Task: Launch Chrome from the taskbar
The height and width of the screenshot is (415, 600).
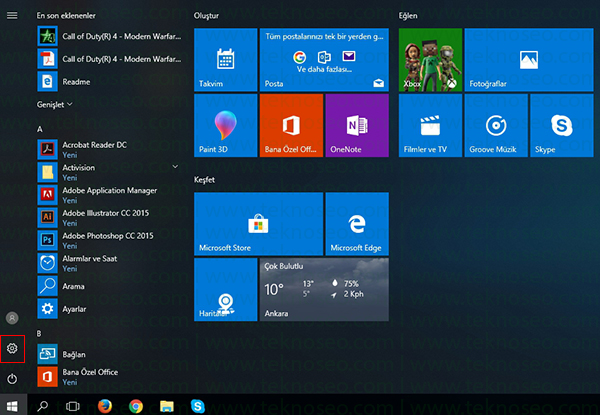Action: tap(135, 406)
